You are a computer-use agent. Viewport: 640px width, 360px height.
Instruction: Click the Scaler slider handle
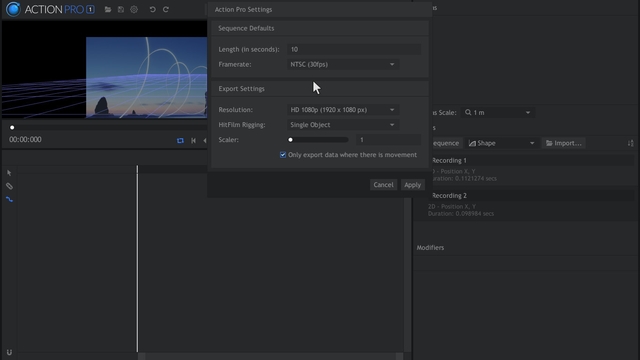[x=291, y=140]
